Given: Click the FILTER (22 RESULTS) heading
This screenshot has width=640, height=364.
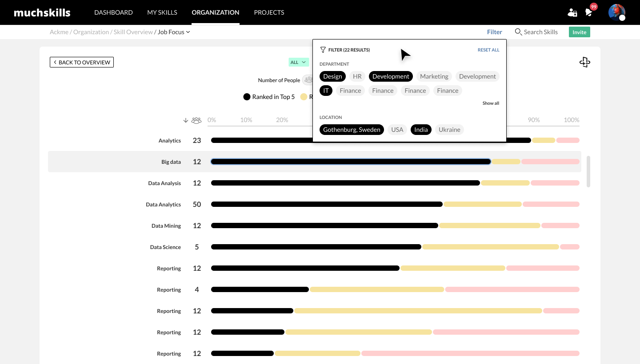Looking at the screenshot, I should click(349, 50).
